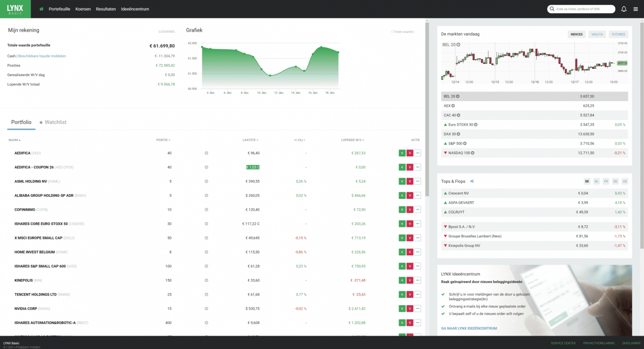
Task: Open the hamburger menu at top right
Action: pos(636,9)
